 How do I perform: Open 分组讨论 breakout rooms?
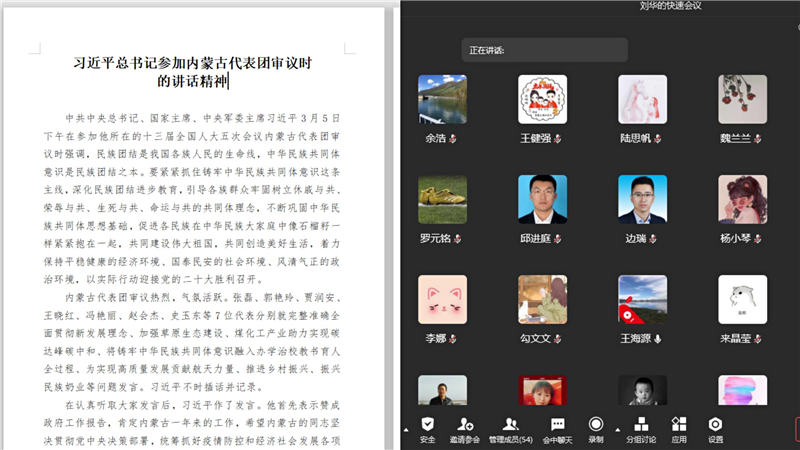641,424
